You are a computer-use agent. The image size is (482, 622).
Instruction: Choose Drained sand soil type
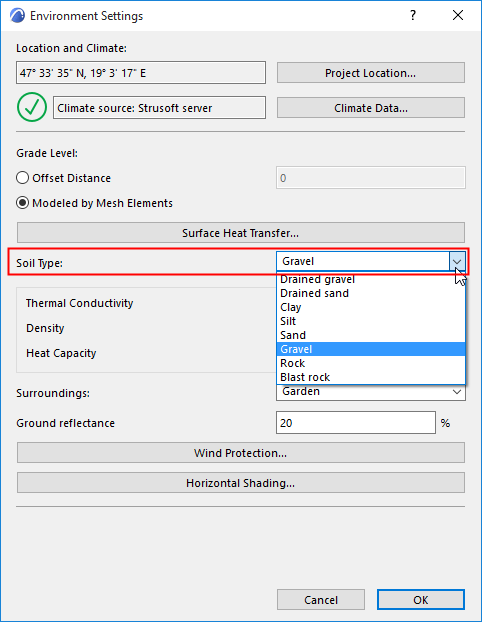[x=371, y=293]
